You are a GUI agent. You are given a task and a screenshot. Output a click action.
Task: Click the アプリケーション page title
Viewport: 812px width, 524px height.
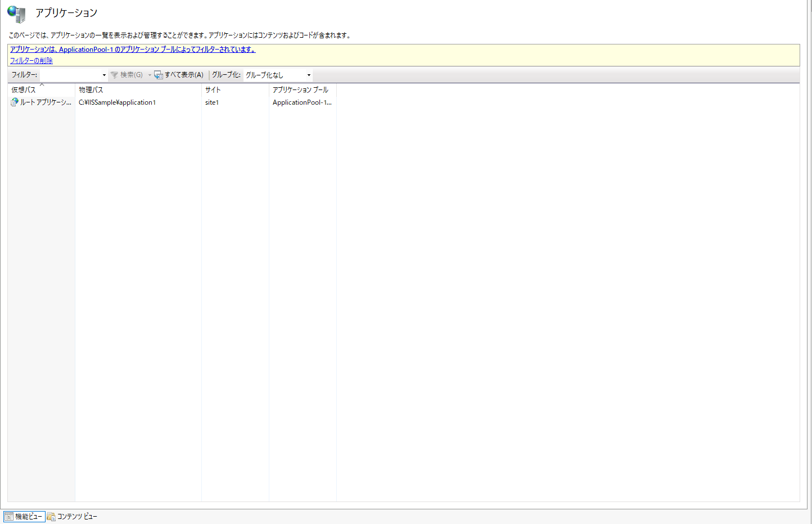[x=66, y=13]
